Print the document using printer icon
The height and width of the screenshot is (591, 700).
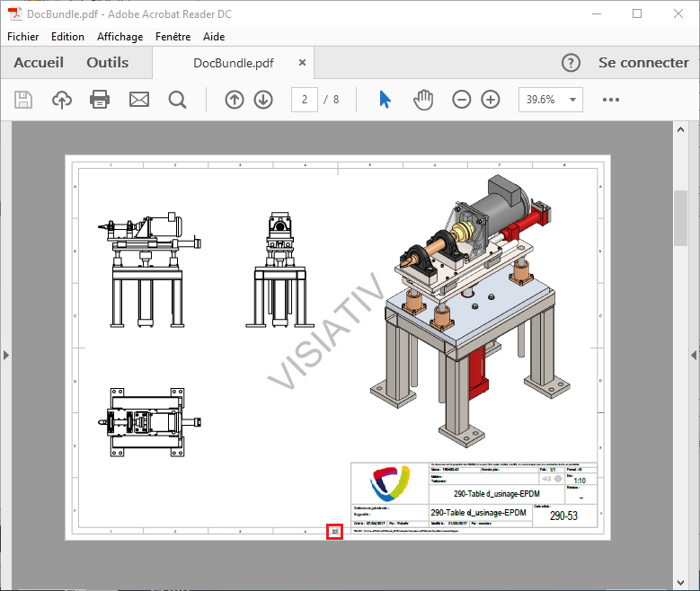(x=100, y=100)
